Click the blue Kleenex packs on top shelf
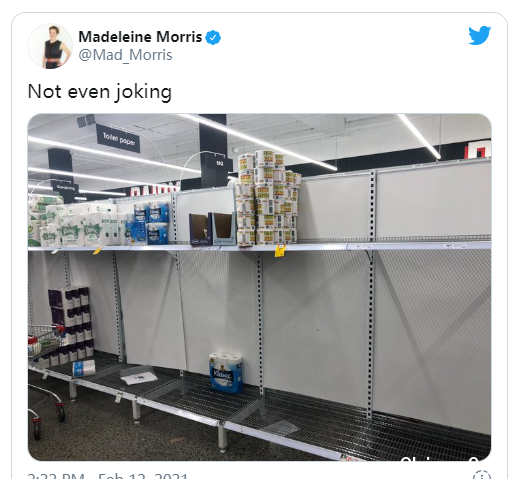The image size is (510, 479). coord(151,222)
